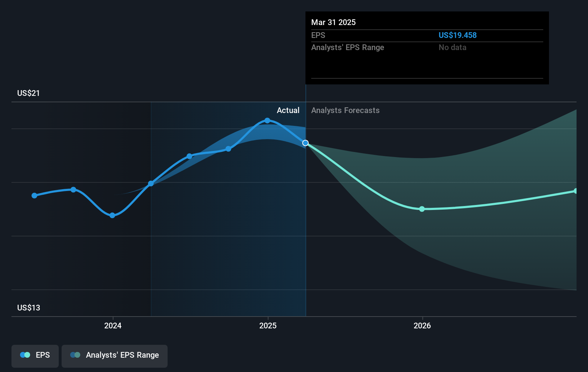Select the lowest EPS point at 2024

(112, 215)
